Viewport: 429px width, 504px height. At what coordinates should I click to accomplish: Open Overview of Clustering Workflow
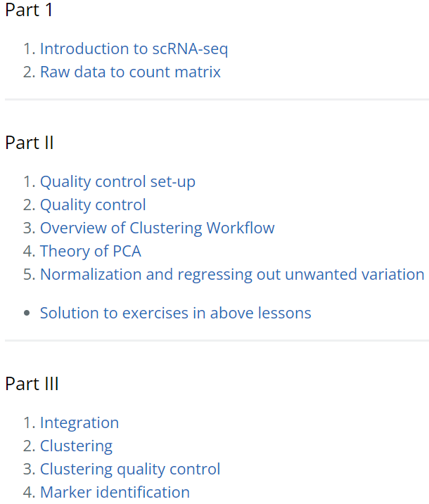157,228
